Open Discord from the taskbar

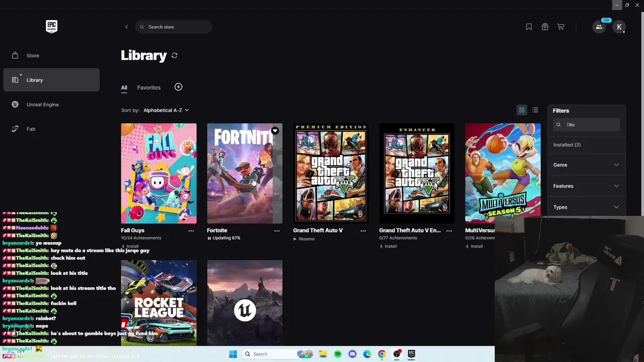click(352, 354)
